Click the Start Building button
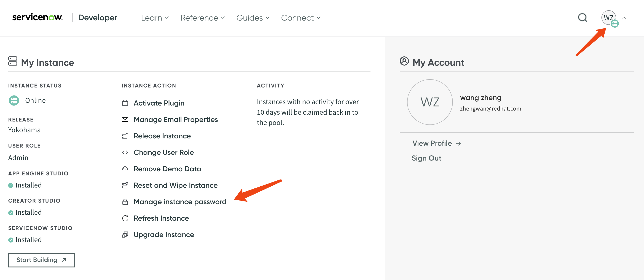Viewport: 644px width, 280px height. point(41,260)
